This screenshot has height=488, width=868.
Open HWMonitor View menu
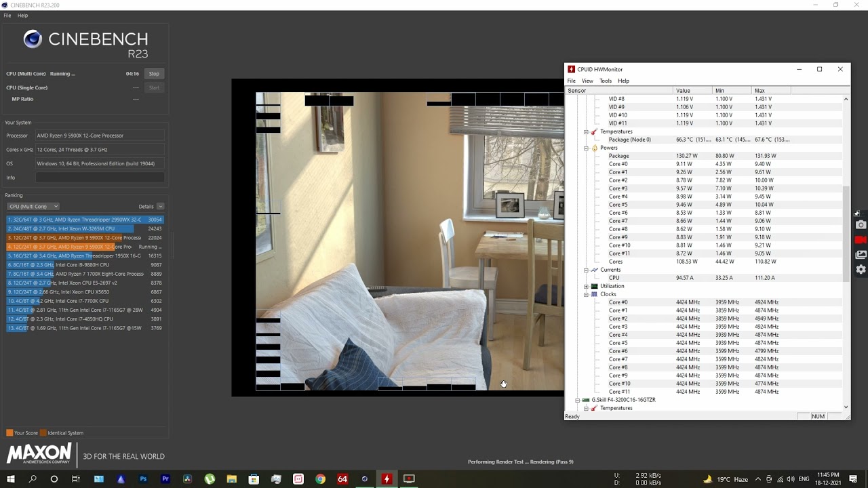587,81
